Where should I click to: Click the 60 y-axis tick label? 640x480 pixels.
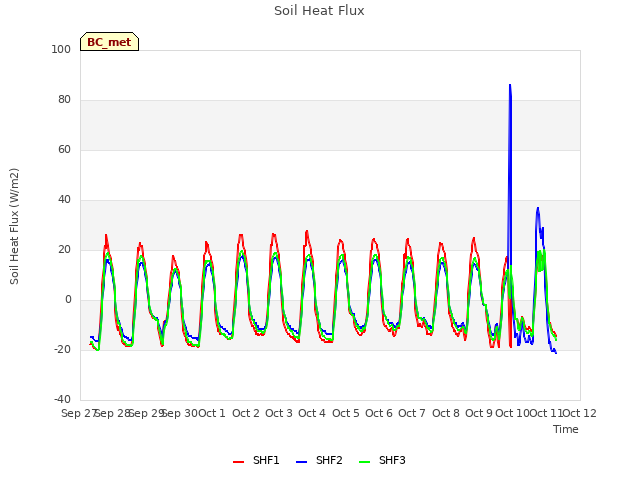click(x=64, y=149)
